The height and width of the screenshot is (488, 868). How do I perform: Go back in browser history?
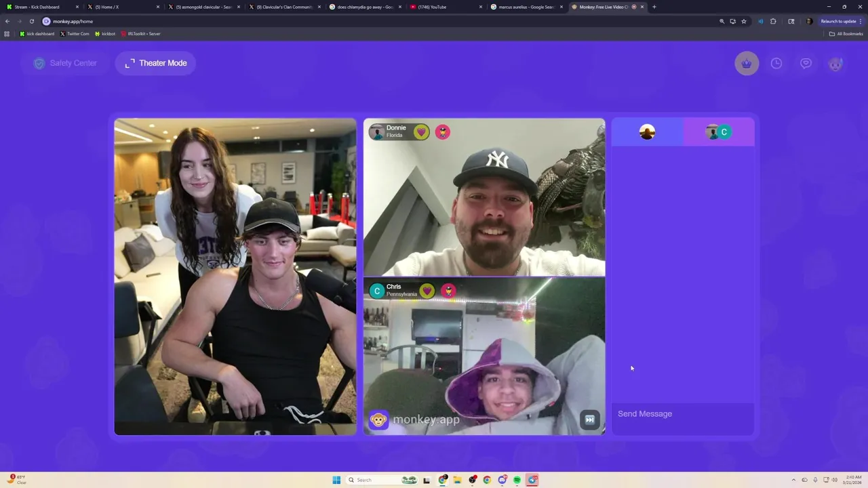tap(7, 21)
